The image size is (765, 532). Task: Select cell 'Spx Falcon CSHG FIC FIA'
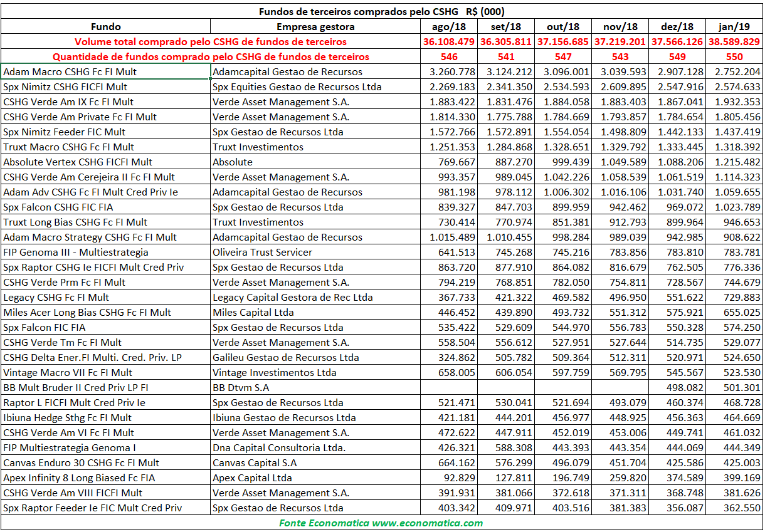tap(105, 207)
